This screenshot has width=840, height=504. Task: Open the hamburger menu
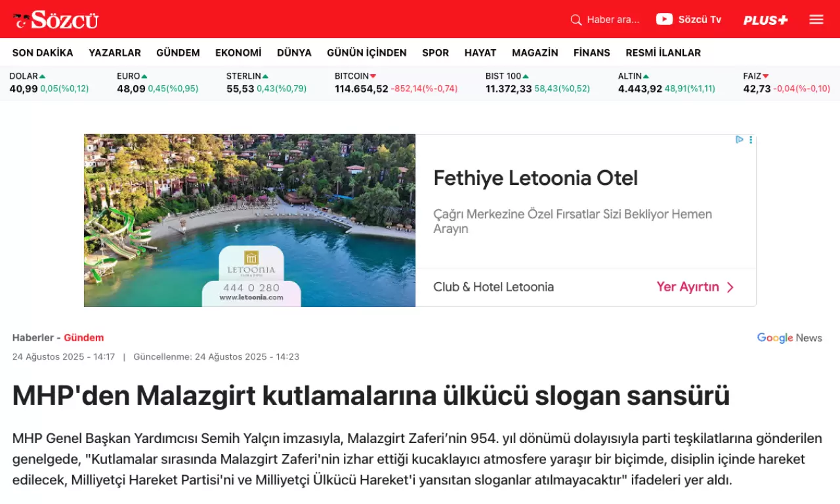[x=816, y=20]
